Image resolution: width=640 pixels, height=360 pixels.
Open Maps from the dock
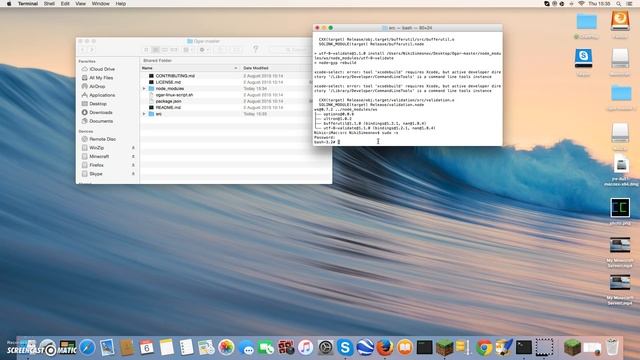[206, 348]
